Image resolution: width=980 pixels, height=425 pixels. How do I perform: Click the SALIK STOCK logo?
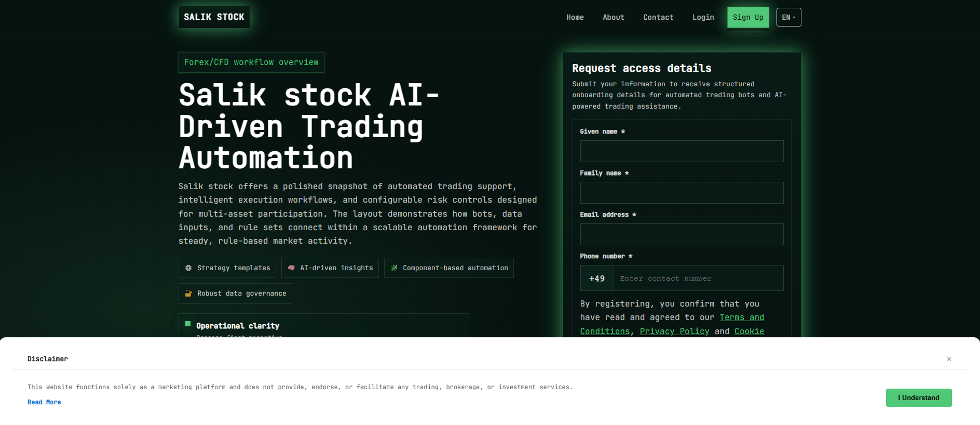(214, 17)
